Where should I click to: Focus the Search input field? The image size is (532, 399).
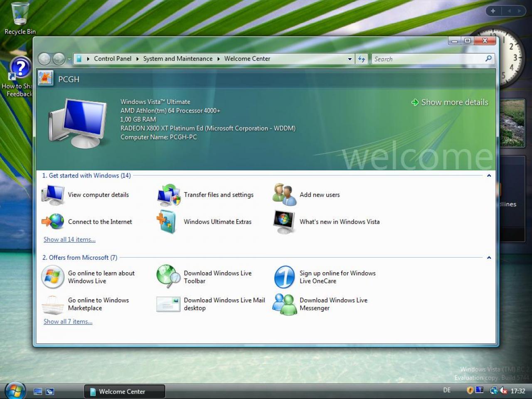tap(428, 59)
